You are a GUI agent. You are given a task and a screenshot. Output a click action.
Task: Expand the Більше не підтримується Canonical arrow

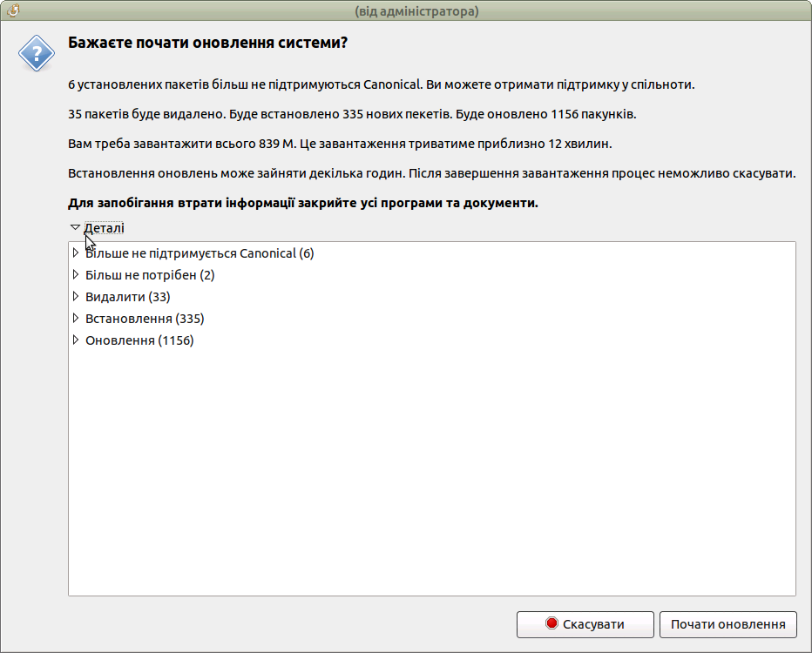coord(76,253)
